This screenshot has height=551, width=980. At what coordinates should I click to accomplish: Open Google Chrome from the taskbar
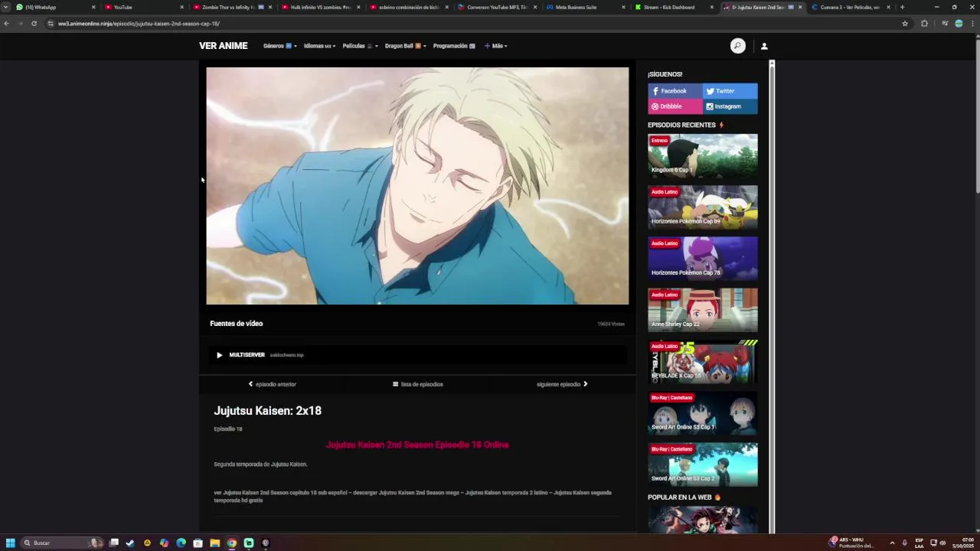tap(232, 543)
